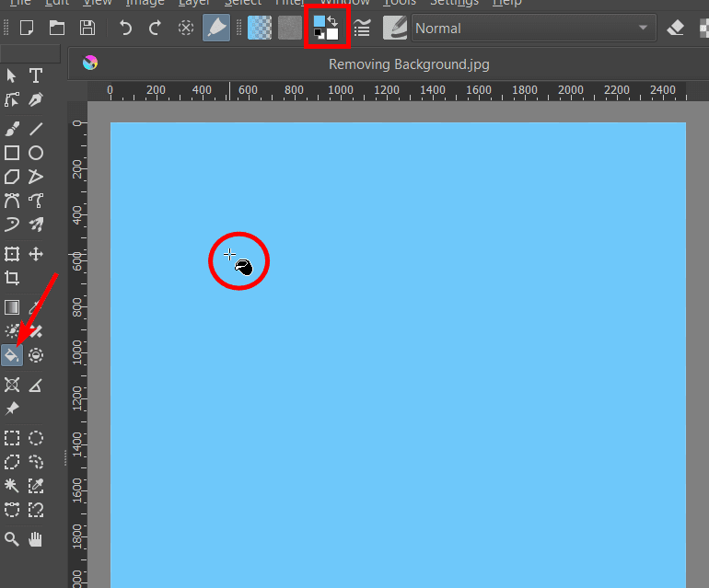Select the Move tool
This screenshot has height=588, width=709.
pos(36,254)
